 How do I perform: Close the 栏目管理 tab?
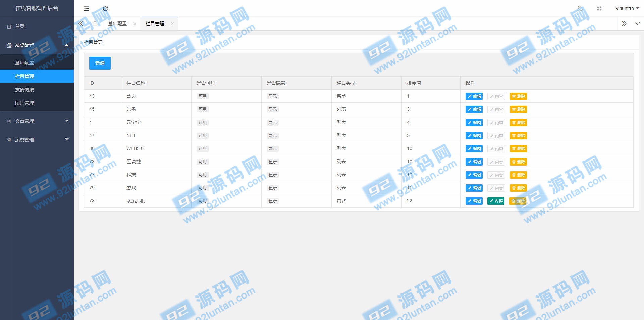tap(172, 24)
